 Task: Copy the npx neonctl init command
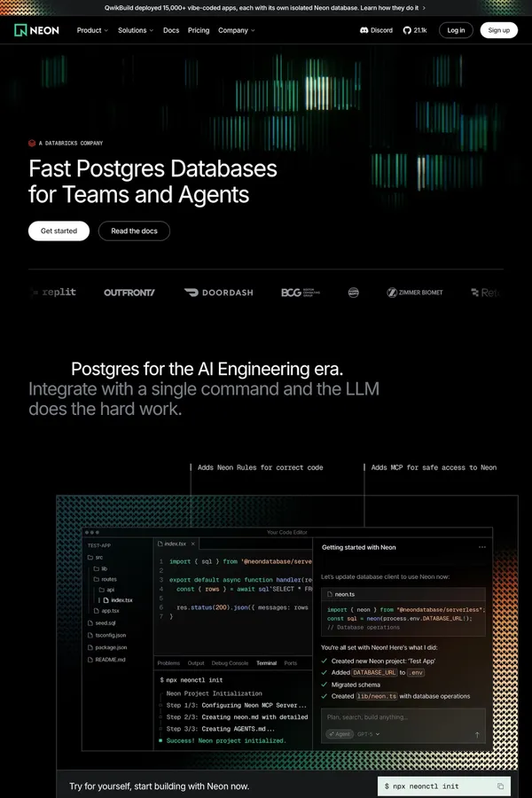(500, 786)
